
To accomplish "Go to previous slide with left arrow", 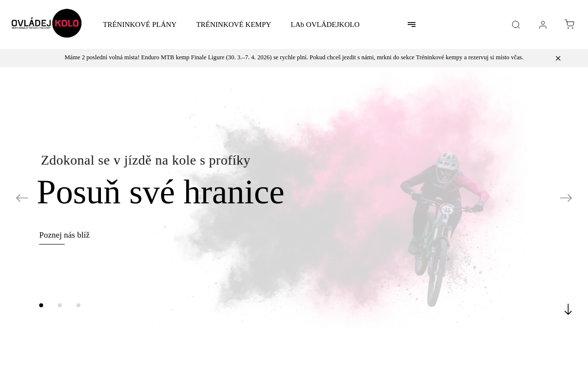I will pyautogui.click(x=22, y=197).
